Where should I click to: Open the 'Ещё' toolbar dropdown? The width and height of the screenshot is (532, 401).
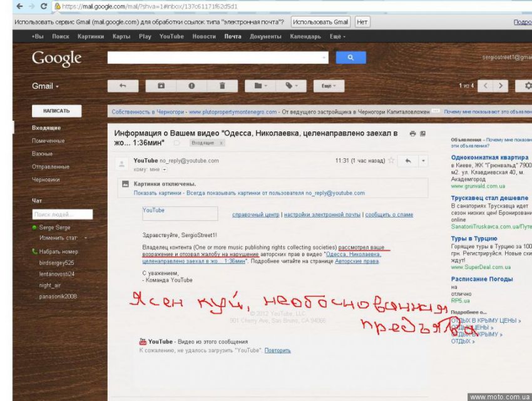329,86
